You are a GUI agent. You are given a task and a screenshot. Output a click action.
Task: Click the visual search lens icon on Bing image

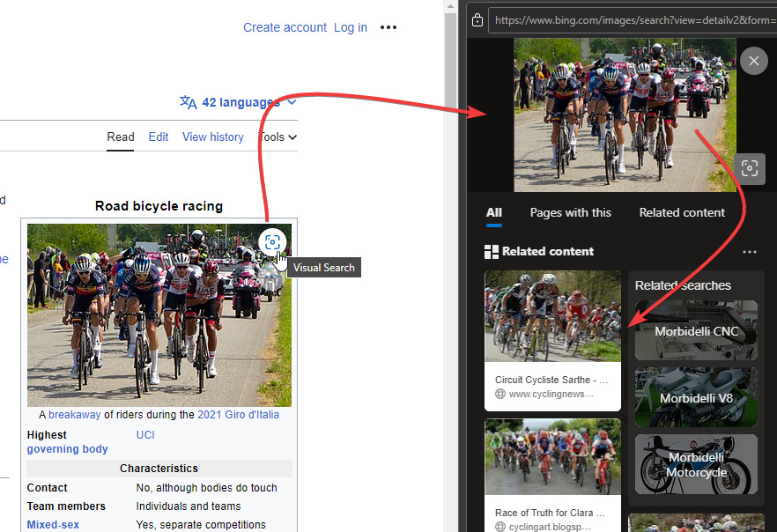(x=750, y=168)
